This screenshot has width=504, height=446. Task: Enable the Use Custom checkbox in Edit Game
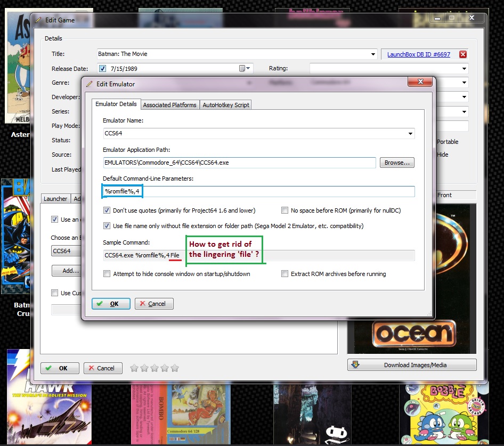point(55,293)
